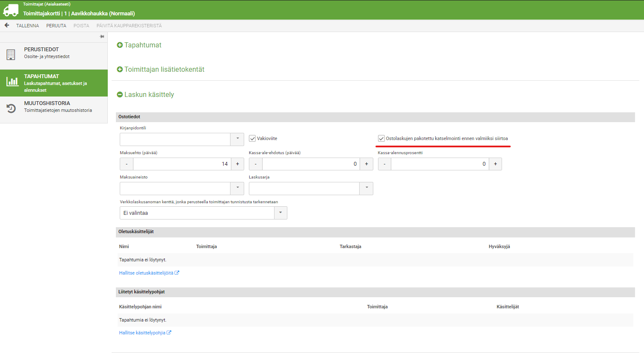
Task: Click Tallenna in the toolbar
Action: click(27, 26)
